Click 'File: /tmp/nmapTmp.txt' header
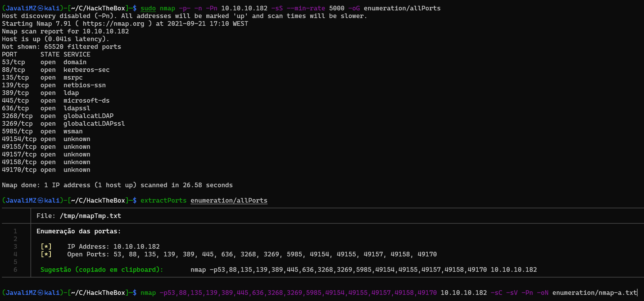Viewport: 644px width, 301px height. coord(79,216)
